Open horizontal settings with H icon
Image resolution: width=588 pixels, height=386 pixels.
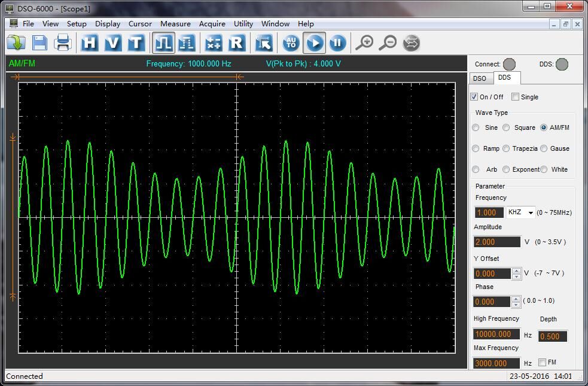(90, 42)
